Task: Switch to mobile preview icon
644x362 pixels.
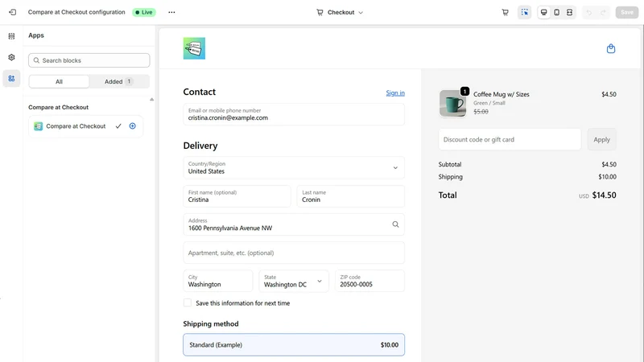Action: coord(556,12)
